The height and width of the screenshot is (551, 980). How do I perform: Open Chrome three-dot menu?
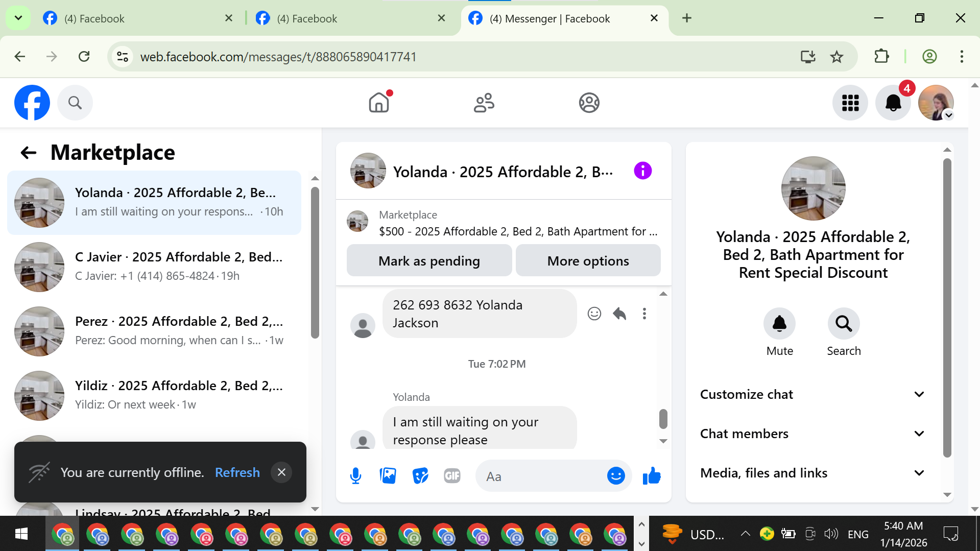962,56
